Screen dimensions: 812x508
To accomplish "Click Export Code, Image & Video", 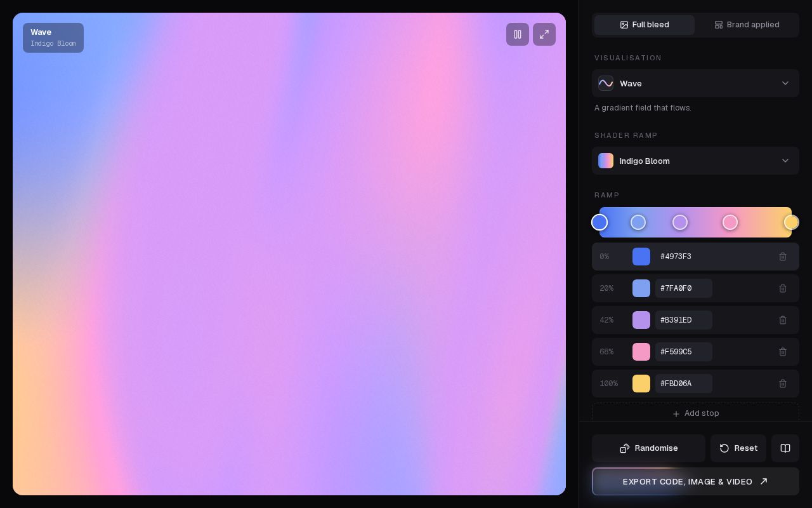I will tap(695, 481).
